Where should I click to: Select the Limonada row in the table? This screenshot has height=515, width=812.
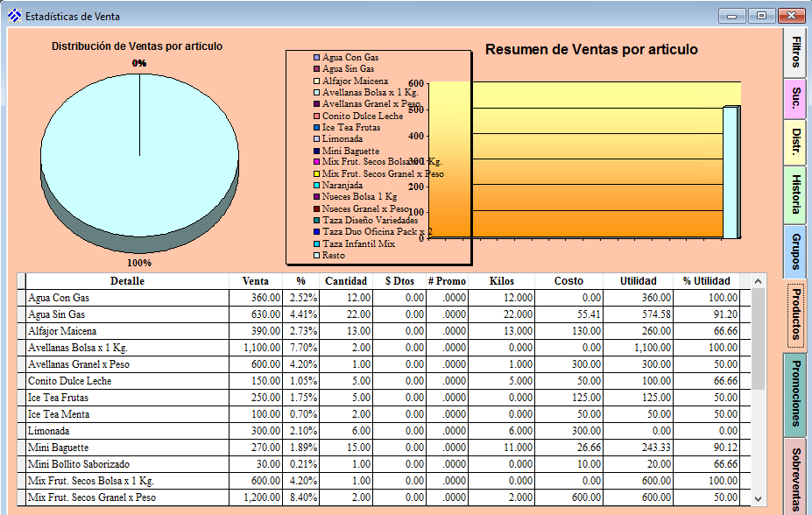128,431
